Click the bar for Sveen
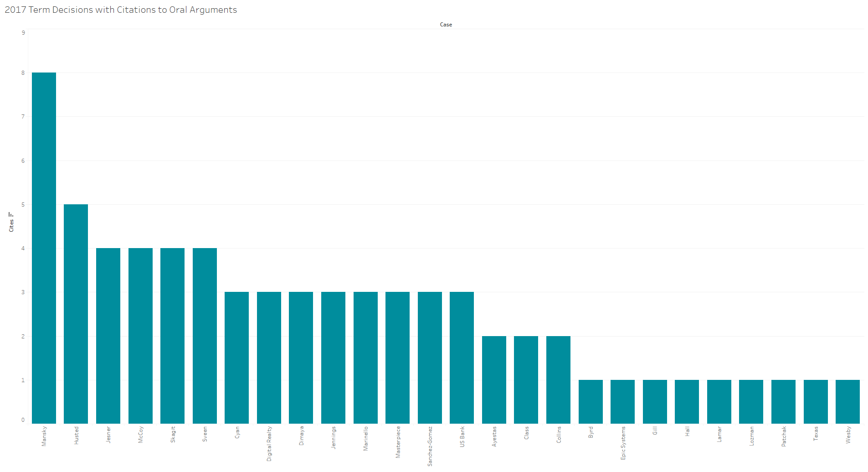Image resolution: width=868 pixels, height=472 pixels. pos(205,336)
